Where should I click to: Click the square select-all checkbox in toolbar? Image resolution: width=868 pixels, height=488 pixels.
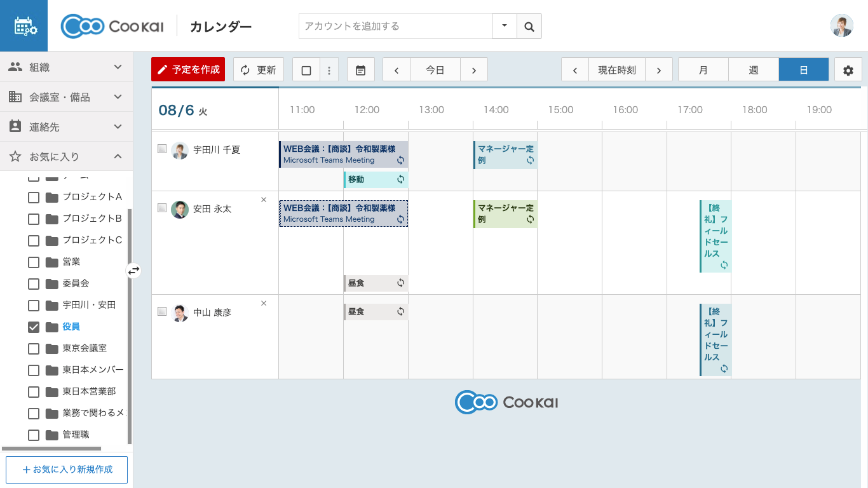coord(306,70)
